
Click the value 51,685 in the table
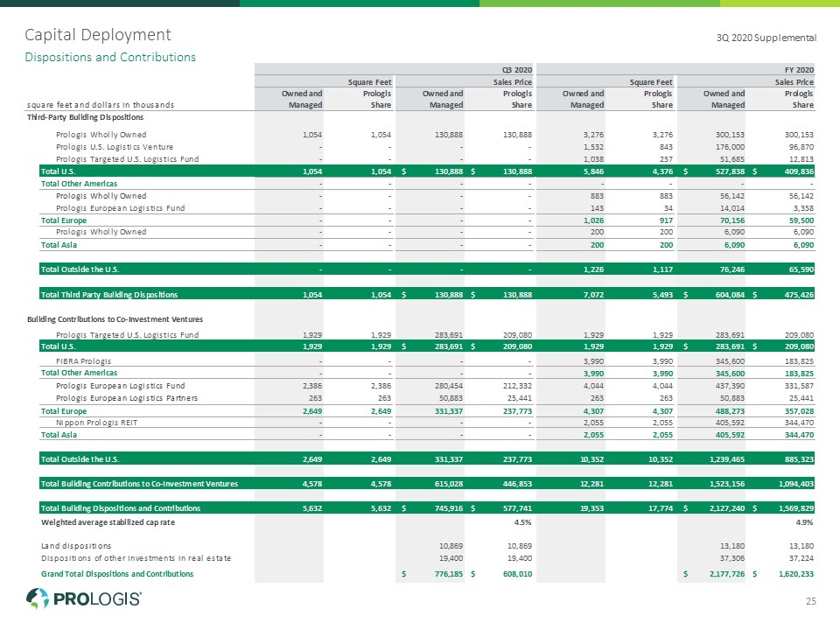click(x=732, y=159)
